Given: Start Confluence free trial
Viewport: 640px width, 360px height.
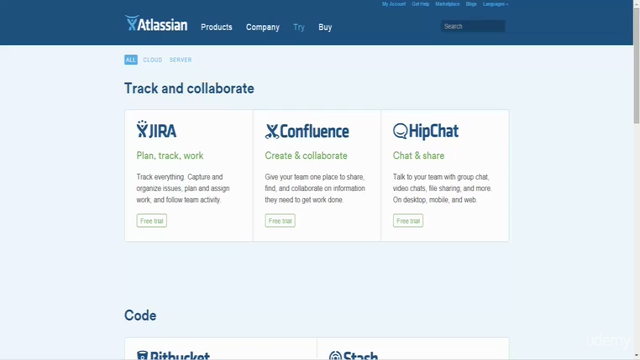Looking at the screenshot, I should pyautogui.click(x=280, y=221).
